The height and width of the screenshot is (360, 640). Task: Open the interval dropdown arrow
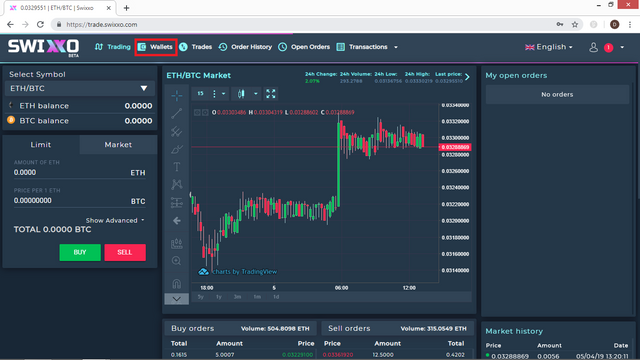(x=223, y=94)
